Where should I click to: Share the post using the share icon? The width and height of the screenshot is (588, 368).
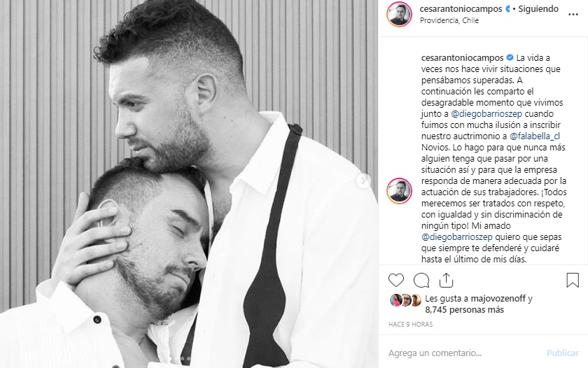point(446,280)
